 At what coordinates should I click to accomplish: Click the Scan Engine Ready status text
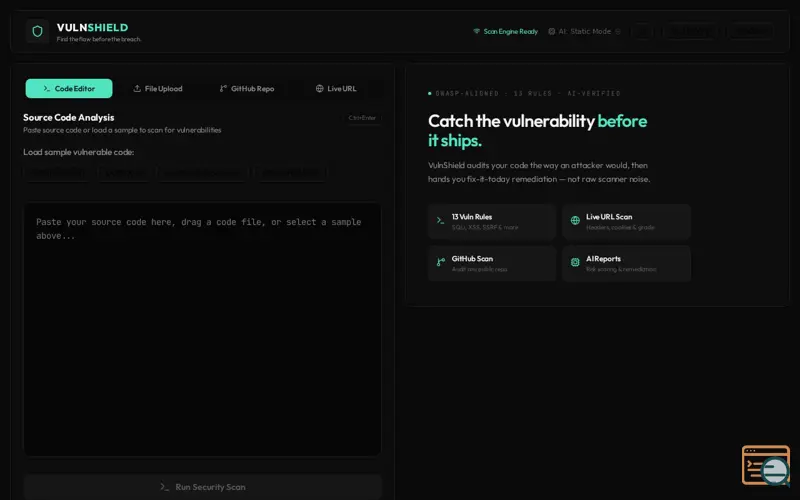(511, 32)
